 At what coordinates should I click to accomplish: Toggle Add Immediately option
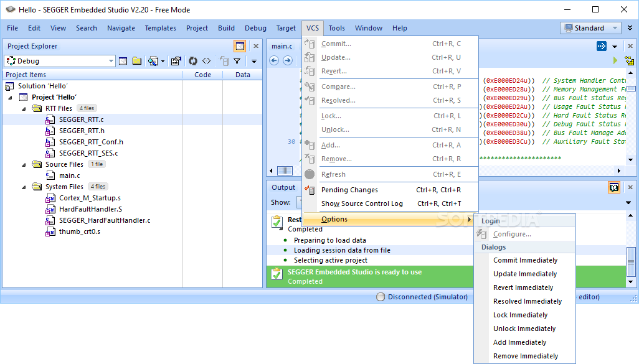click(525, 342)
